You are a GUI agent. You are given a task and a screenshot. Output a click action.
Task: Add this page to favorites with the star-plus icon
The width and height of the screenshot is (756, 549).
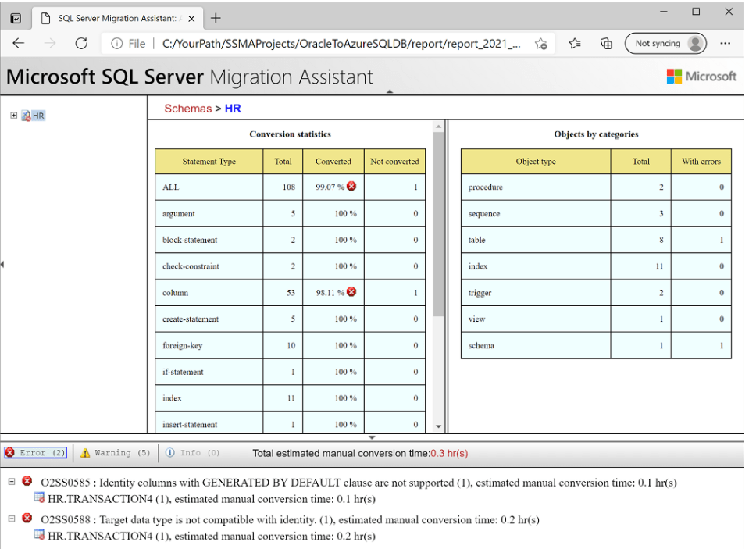[540, 44]
